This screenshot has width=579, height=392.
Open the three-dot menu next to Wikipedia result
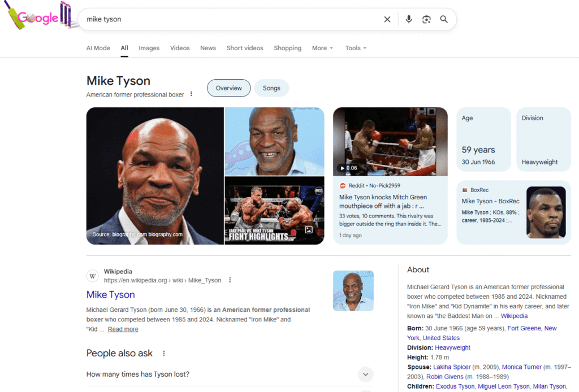pyautogui.click(x=230, y=280)
